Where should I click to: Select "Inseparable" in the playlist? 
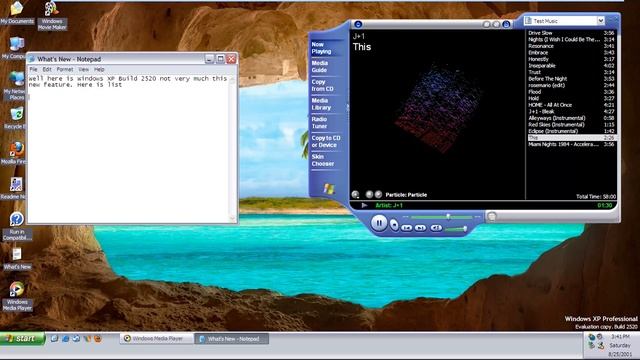pyautogui.click(x=571, y=66)
